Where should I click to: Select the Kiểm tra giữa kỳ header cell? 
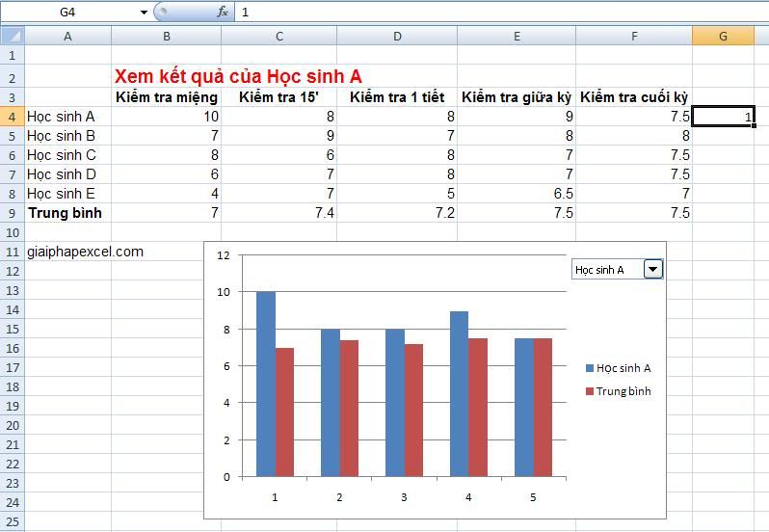(517, 97)
